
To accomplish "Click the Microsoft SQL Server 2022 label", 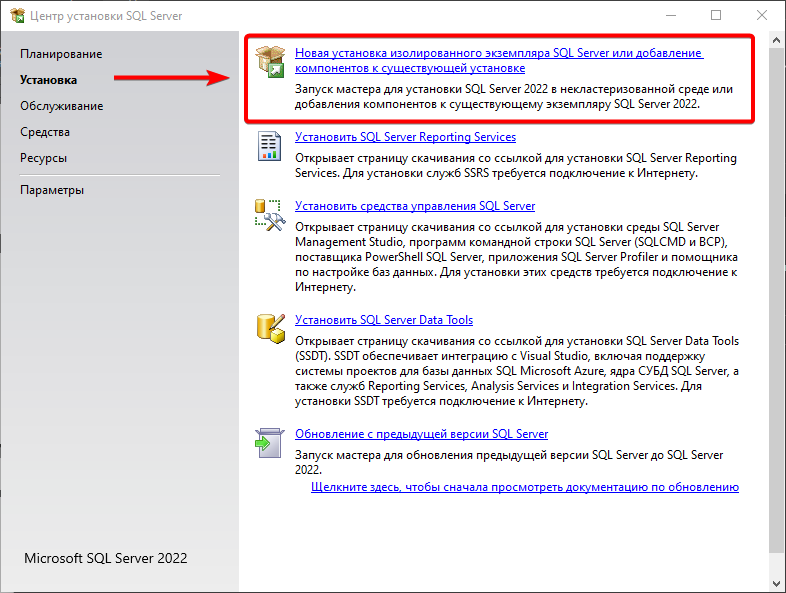I will click(106, 558).
